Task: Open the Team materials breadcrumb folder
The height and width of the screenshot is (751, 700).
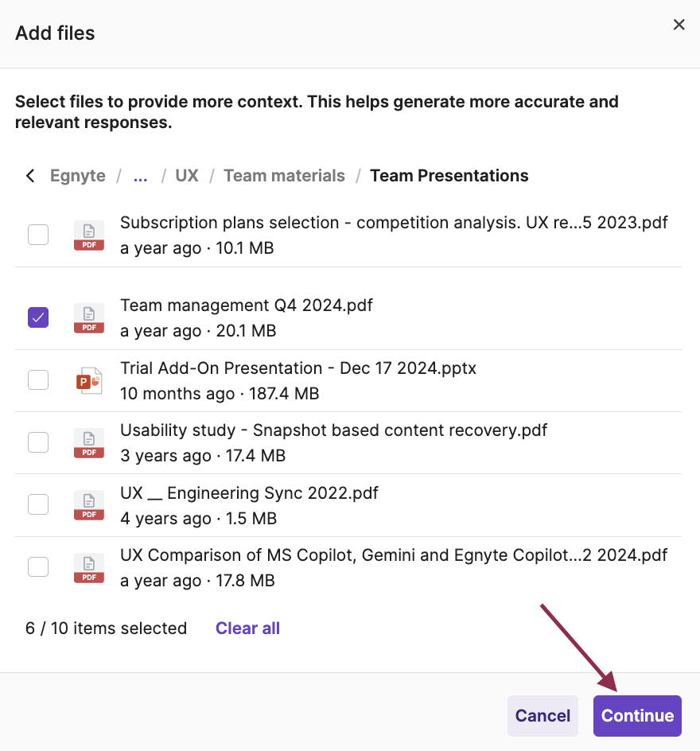Action: click(x=284, y=176)
